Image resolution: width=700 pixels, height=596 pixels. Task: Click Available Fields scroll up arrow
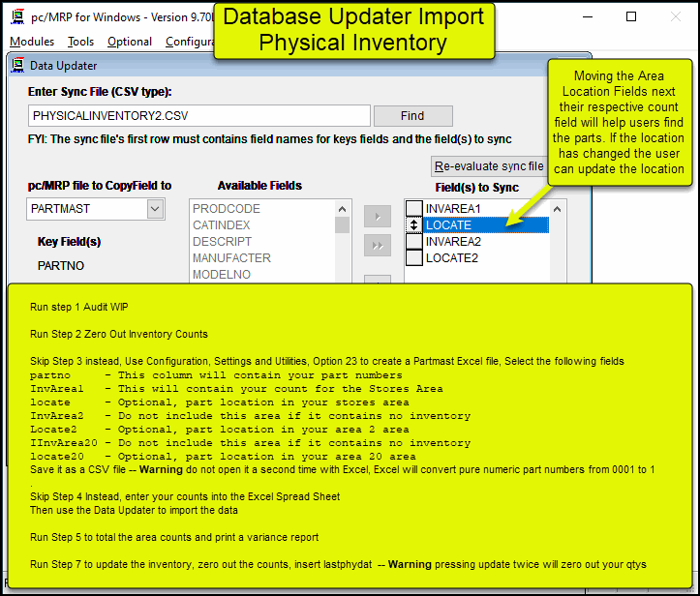coord(342,209)
